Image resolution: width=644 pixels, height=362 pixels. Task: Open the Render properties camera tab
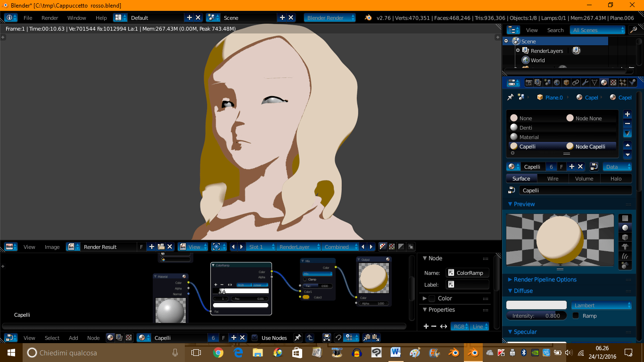click(528, 82)
